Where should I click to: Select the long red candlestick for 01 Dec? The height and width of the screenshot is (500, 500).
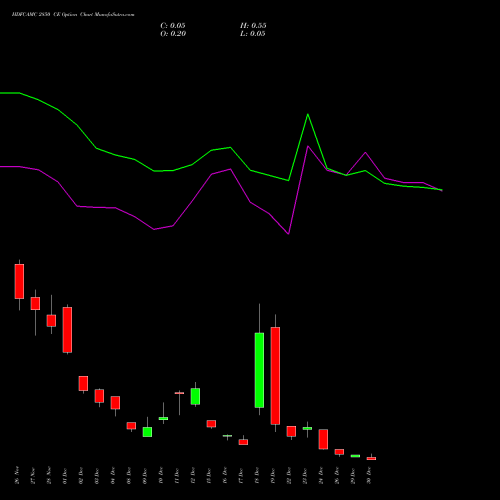(x=67, y=330)
